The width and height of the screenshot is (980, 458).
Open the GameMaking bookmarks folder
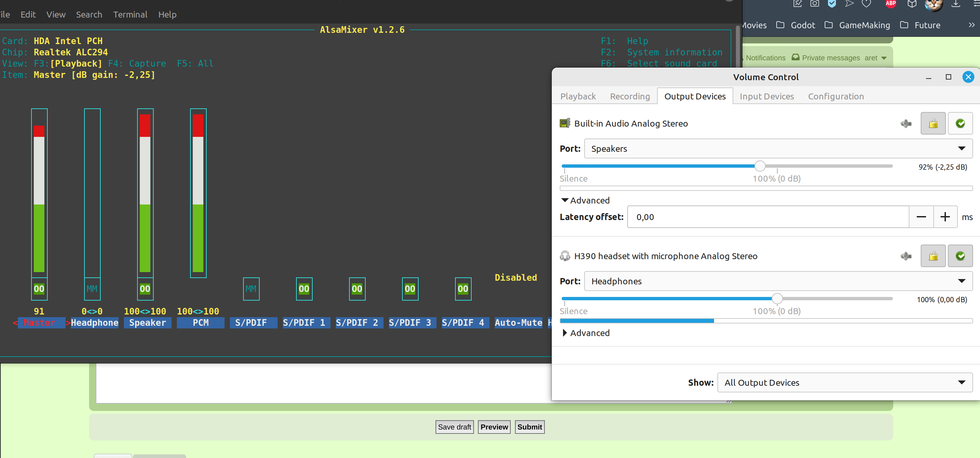point(857,25)
